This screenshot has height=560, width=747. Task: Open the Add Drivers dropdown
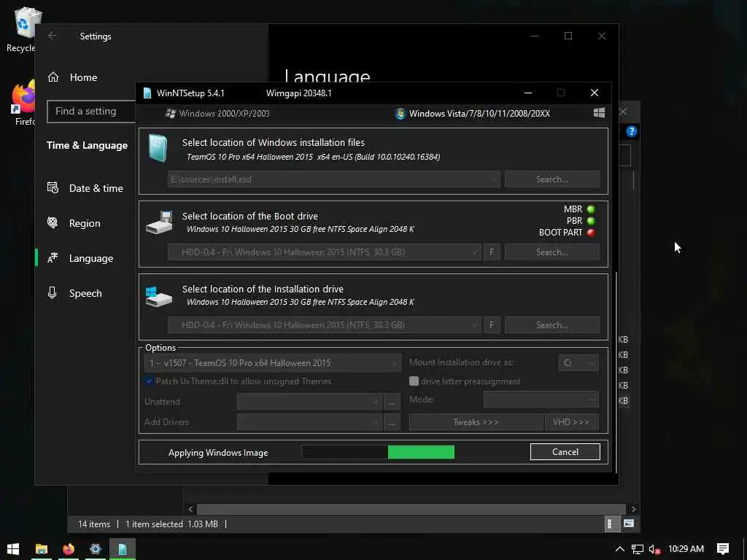tap(309, 422)
